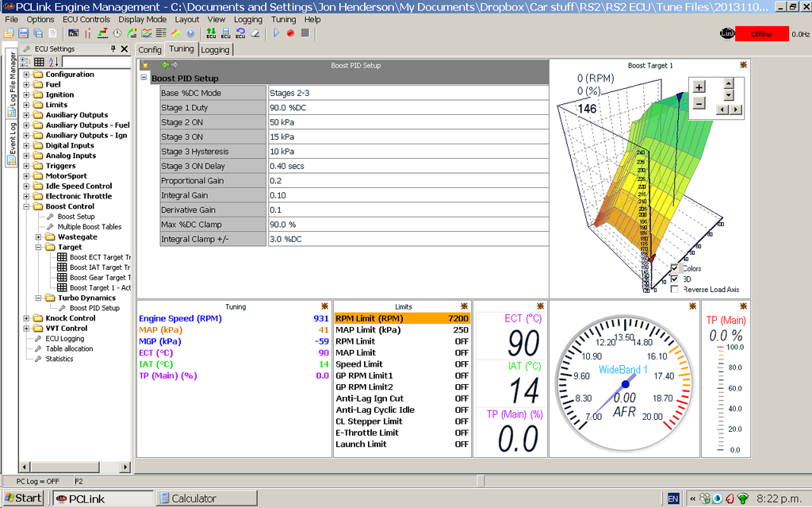Click the blank new document icon
This screenshot has width=812, height=508.
pos(53,33)
